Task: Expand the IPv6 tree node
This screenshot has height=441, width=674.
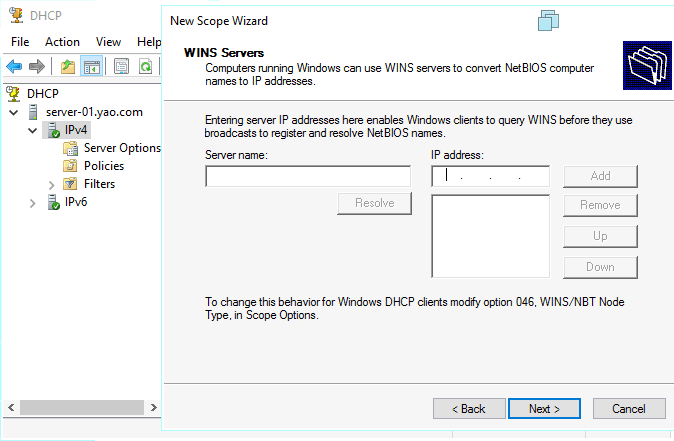Action: [x=33, y=202]
